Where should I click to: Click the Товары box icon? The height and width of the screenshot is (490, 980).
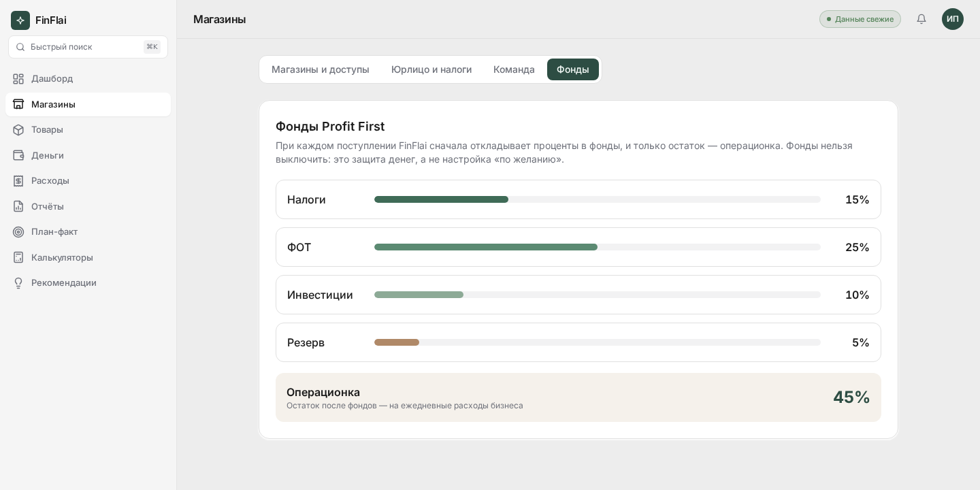[x=18, y=130]
